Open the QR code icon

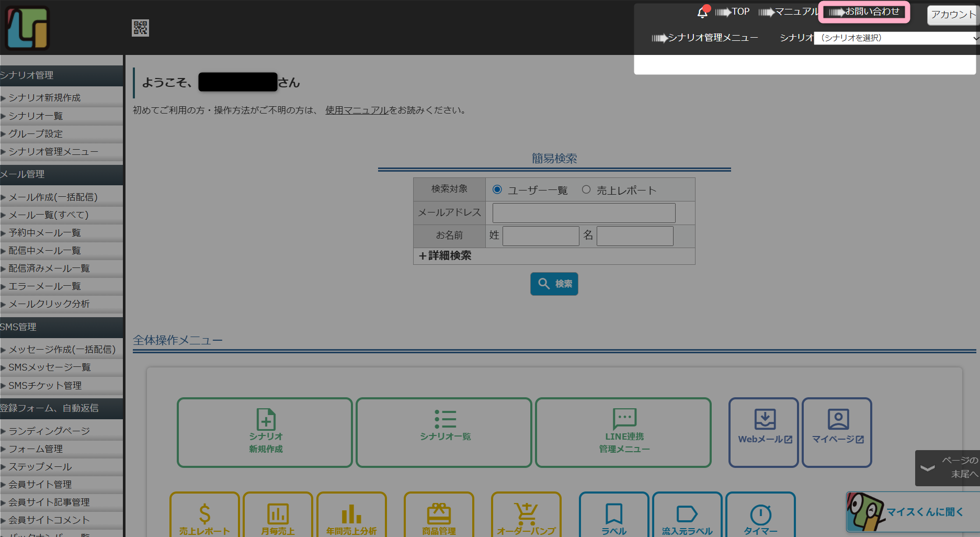(x=140, y=28)
